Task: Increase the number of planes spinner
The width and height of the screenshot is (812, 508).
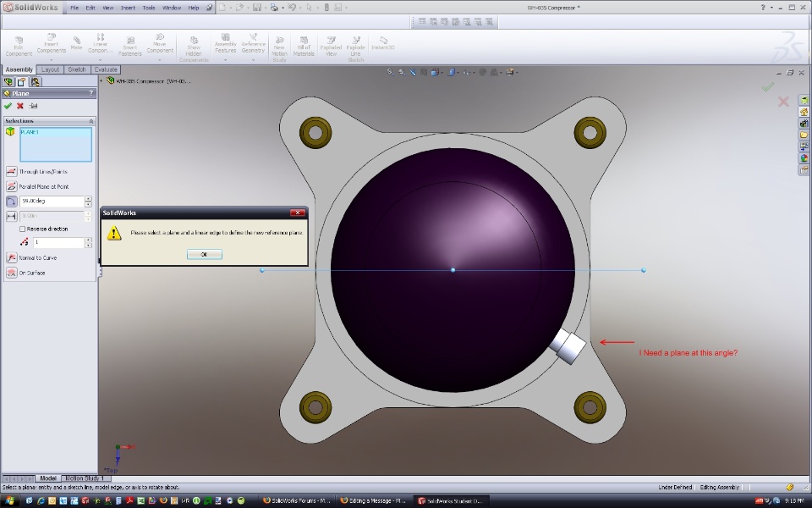Action: click(x=88, y=240)
